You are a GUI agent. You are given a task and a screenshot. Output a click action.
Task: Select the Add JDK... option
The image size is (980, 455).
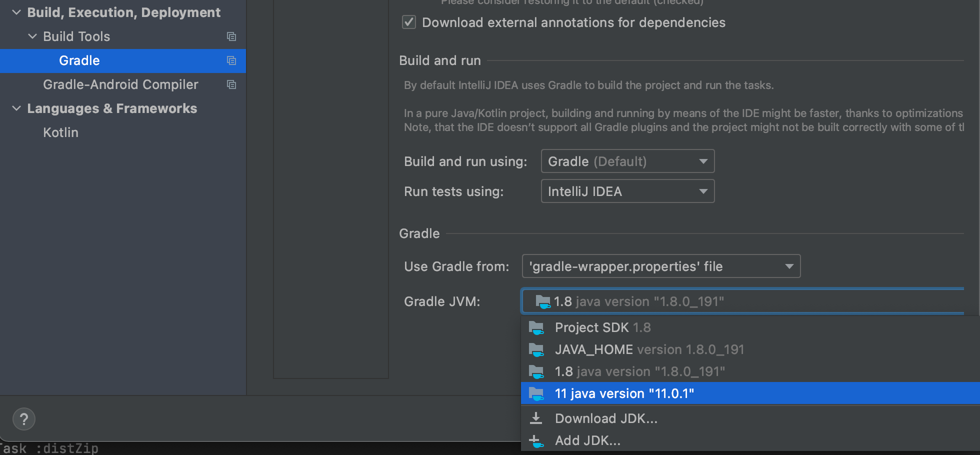(x=750, y=440)
